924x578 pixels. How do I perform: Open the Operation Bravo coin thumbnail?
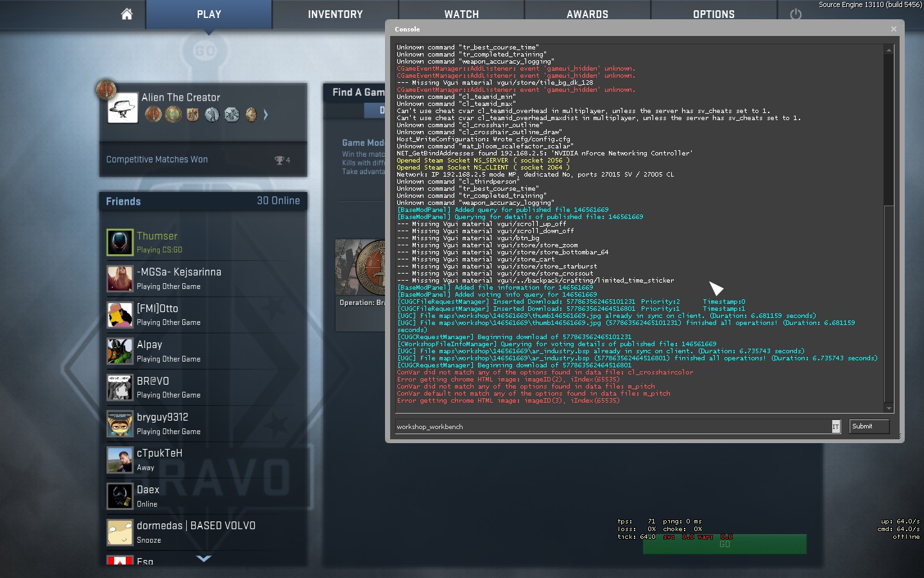tap(361, 267)
